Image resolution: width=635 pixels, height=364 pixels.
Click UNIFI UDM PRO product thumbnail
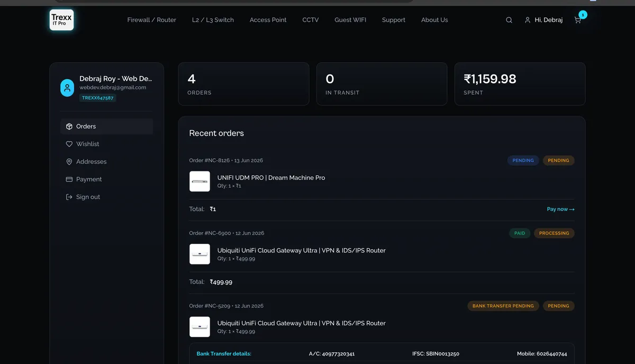pyautogui.click(x=200, y=181)
